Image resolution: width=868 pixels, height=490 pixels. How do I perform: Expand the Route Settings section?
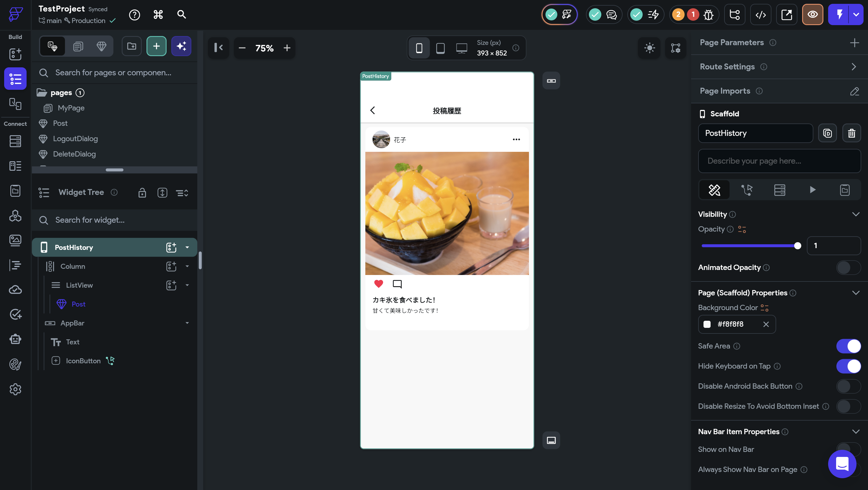tap(854, 67)
